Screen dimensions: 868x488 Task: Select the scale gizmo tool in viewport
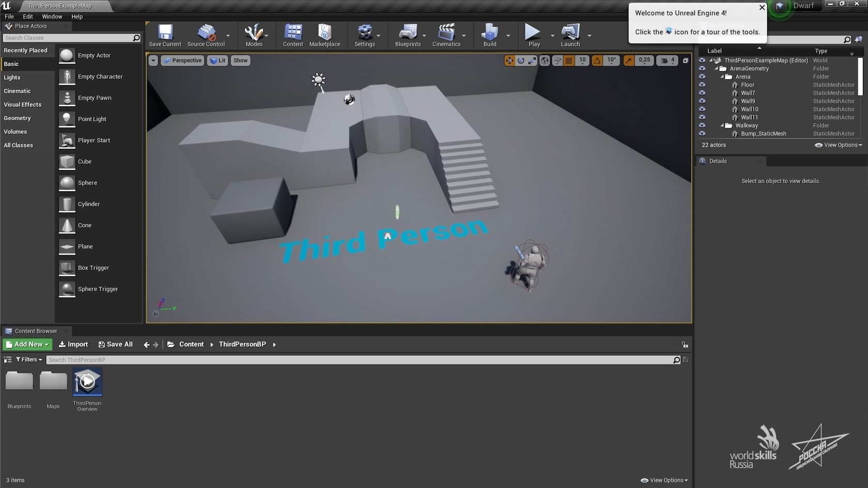click(x=532, y=60)
